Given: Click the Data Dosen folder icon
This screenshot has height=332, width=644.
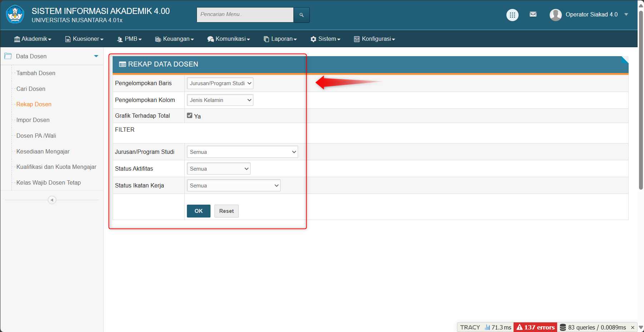Looking at the screenshot, I should click(8, 56).
